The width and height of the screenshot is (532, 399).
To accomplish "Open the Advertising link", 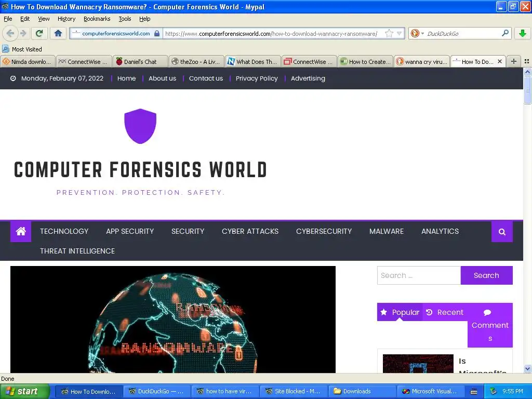I will pos(308,78).
